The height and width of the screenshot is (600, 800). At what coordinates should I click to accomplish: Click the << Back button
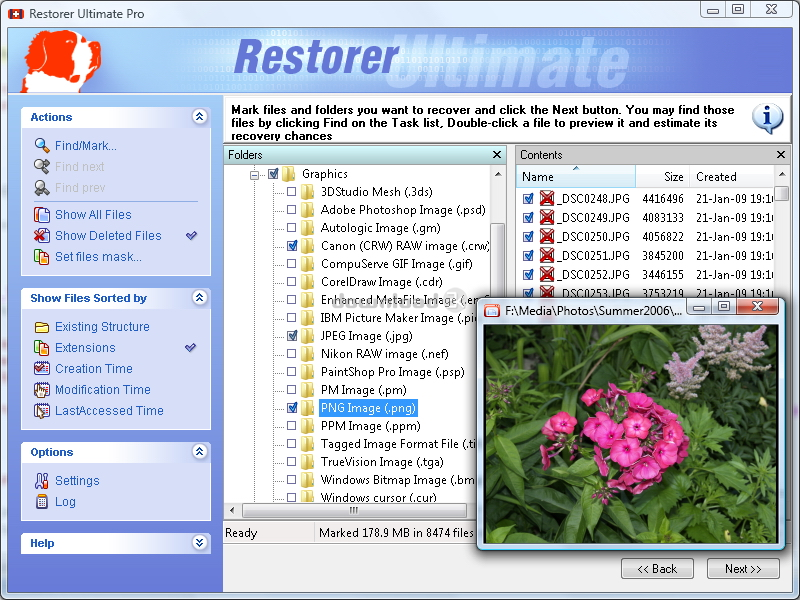coord(657,569)
